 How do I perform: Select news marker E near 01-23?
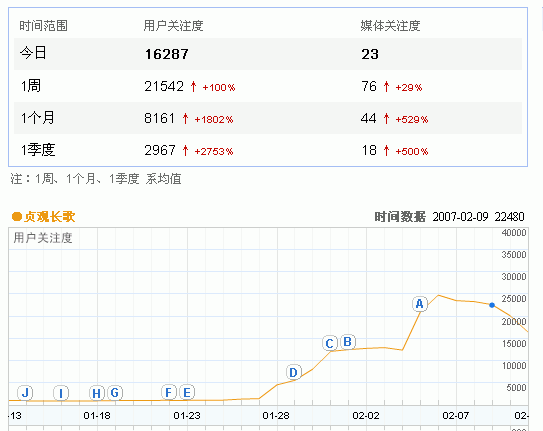pos(187,393)
